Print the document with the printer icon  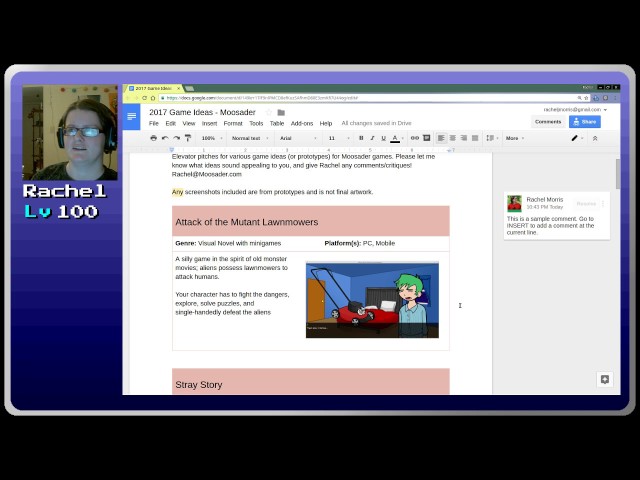click(x=153, y=138)
